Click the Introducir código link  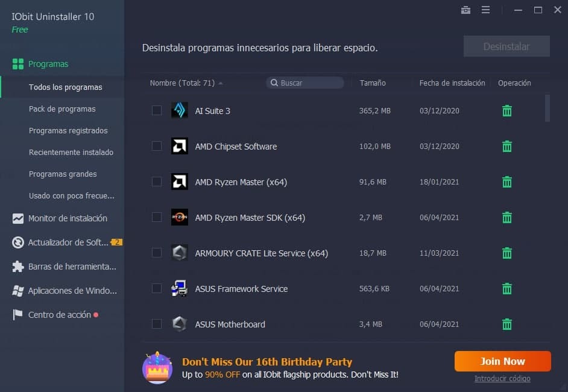pyautogui.click(x=502, y=379)
